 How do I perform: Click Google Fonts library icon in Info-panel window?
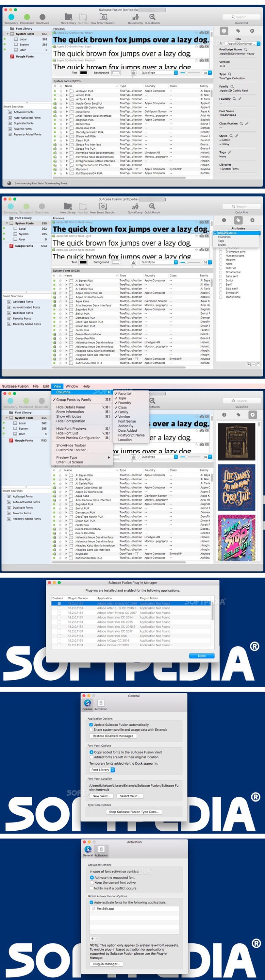(x=12, y=56)
